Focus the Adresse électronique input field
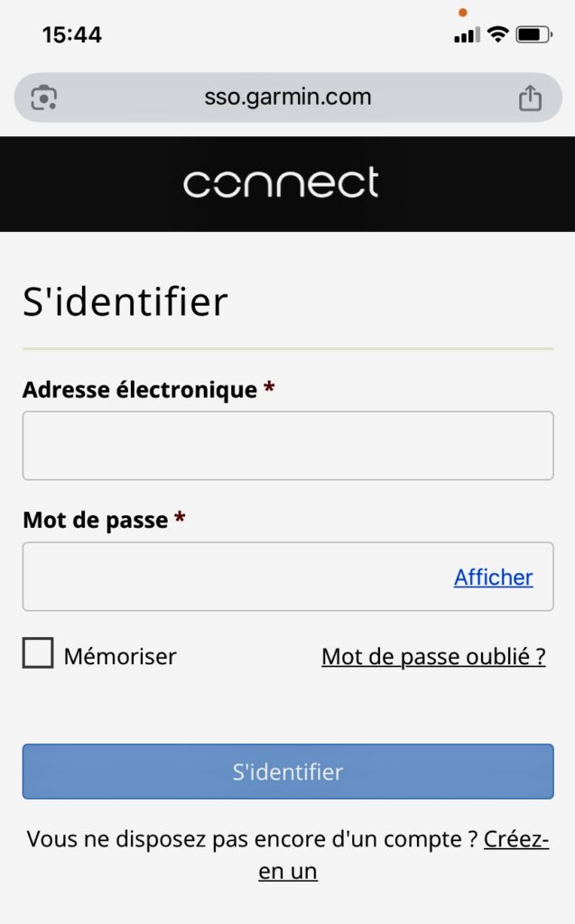 click(x=287, y=446)
